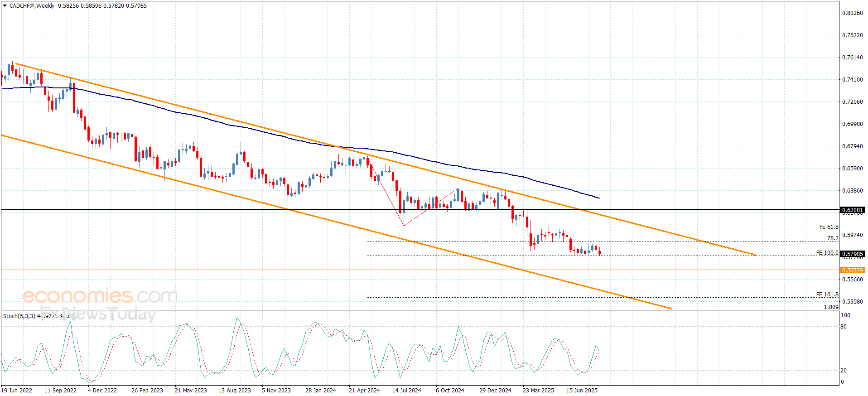Screen dimensions: 868x396
Task: Click the 21 May 2023 date label
Action: coord(191,391)
